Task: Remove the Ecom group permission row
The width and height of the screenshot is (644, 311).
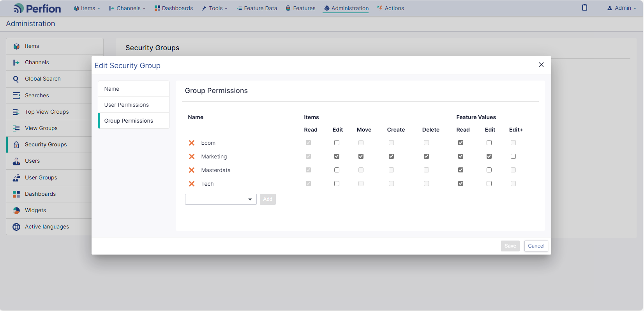Action: tap(192, 143)
